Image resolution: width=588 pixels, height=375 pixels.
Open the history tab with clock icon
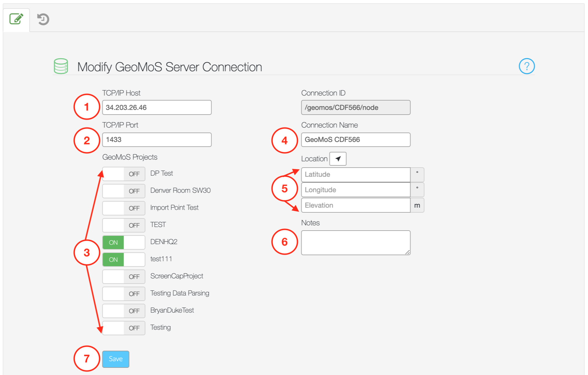[43, 19]
